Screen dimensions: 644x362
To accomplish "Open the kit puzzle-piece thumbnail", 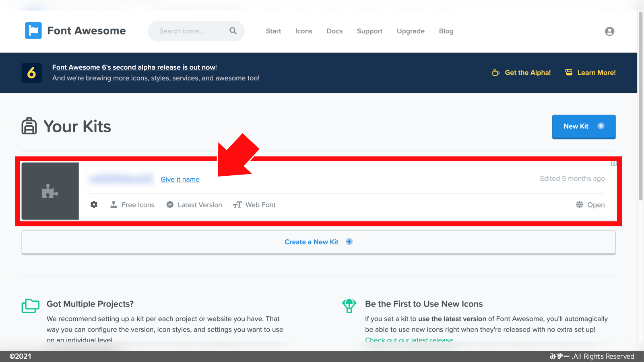I will tap(50, 191).
